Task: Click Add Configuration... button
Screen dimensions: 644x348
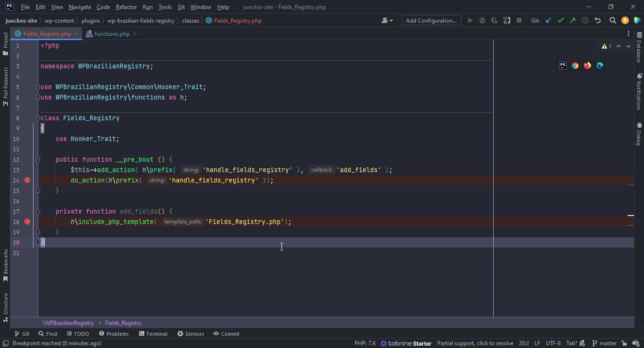Action: (431, 20)
